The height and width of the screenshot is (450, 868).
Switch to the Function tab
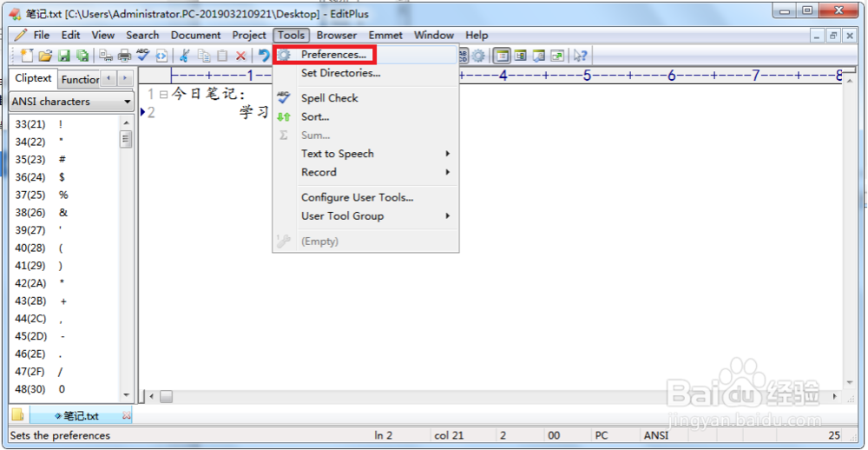click(x=80, y=79)
